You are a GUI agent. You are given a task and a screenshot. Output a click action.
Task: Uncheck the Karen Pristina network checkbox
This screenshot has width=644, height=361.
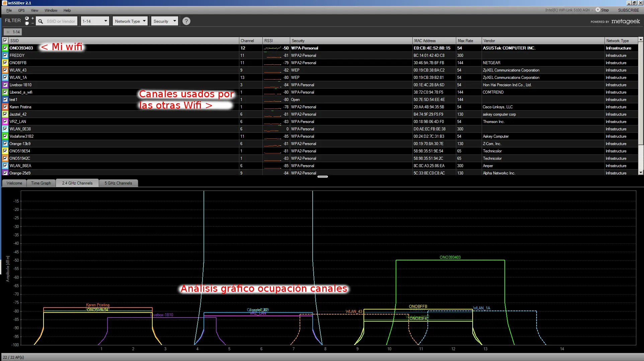tap(5, 107)
